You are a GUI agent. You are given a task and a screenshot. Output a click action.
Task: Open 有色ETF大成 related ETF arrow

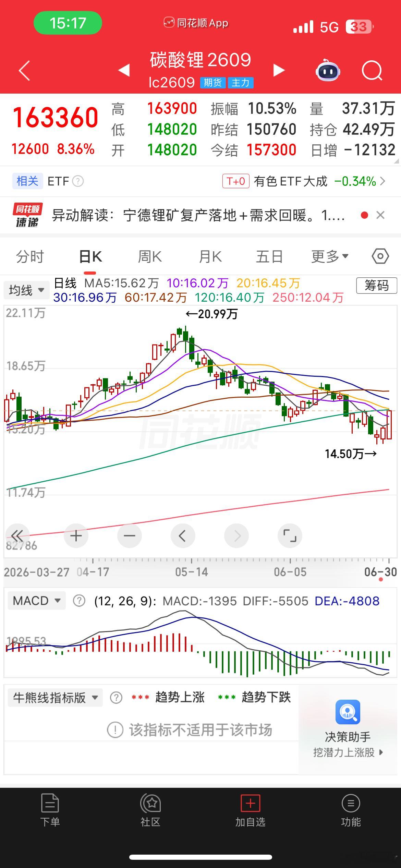click(x=382, y=181)
